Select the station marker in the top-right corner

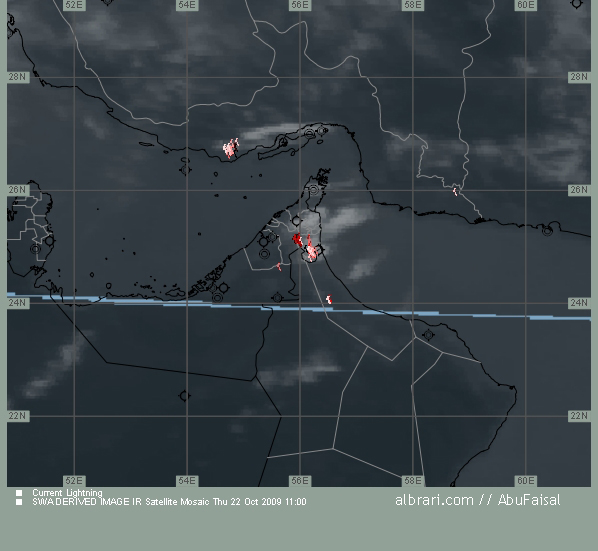click(x=576, y=3)
